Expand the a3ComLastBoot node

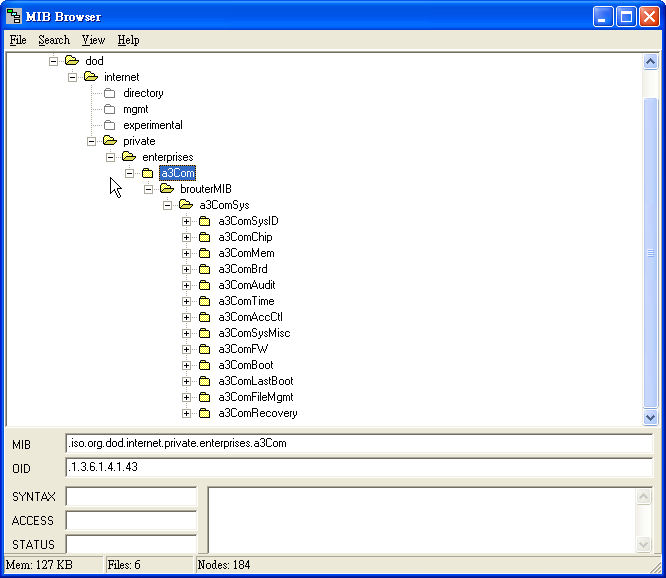[186, 381]
